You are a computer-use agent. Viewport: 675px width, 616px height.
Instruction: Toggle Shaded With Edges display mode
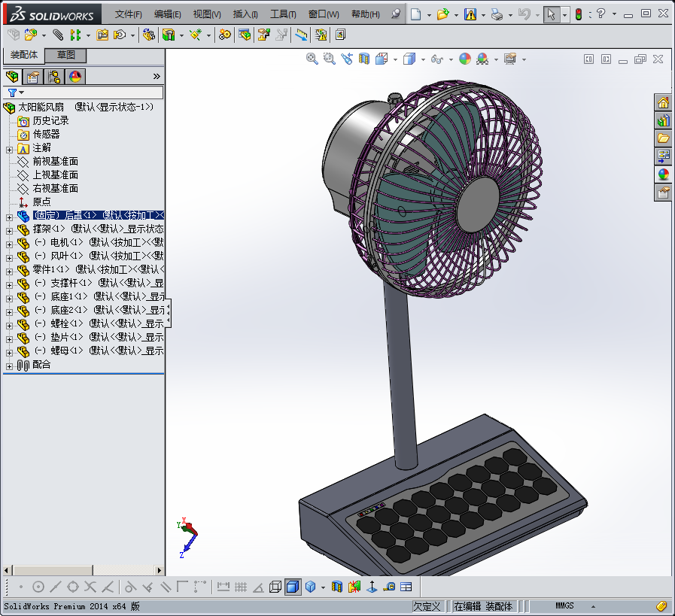click(293, 587)
